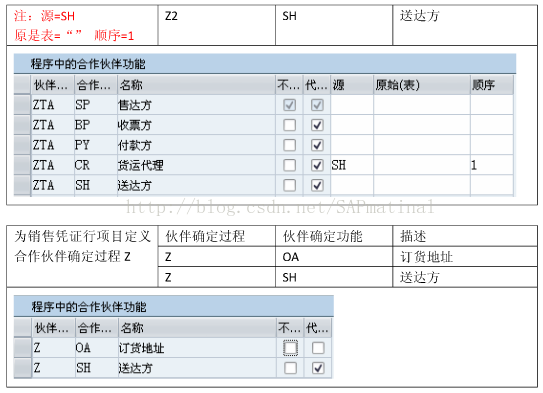Click the empty 原始(表) field in BP row
Screen dimensions: 543x393
pos(422,125)
